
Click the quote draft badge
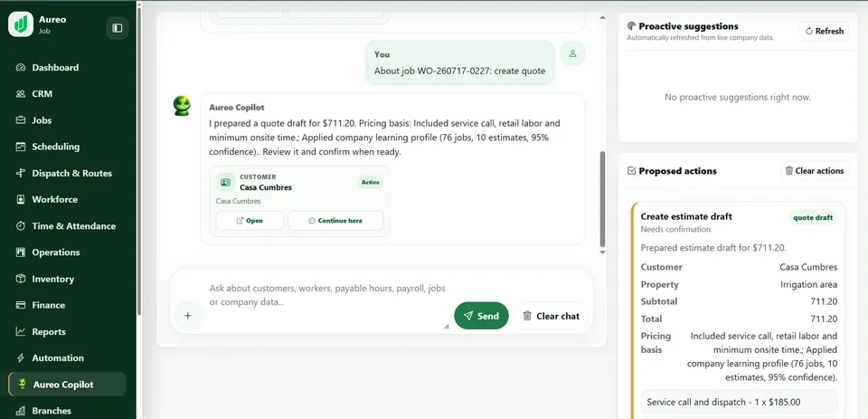coord(813,218)
